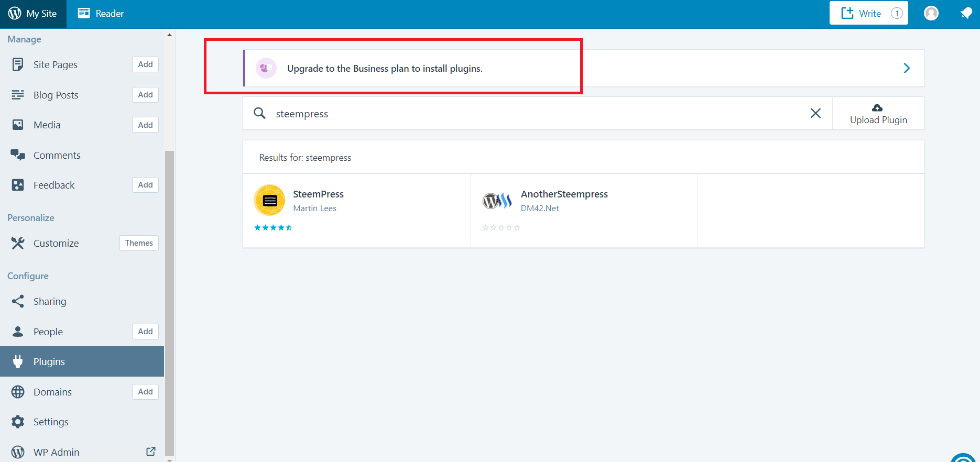Click the SteemPress plugin logo
This screenshot has width=980, height=462.
click(x=269, y=200)
